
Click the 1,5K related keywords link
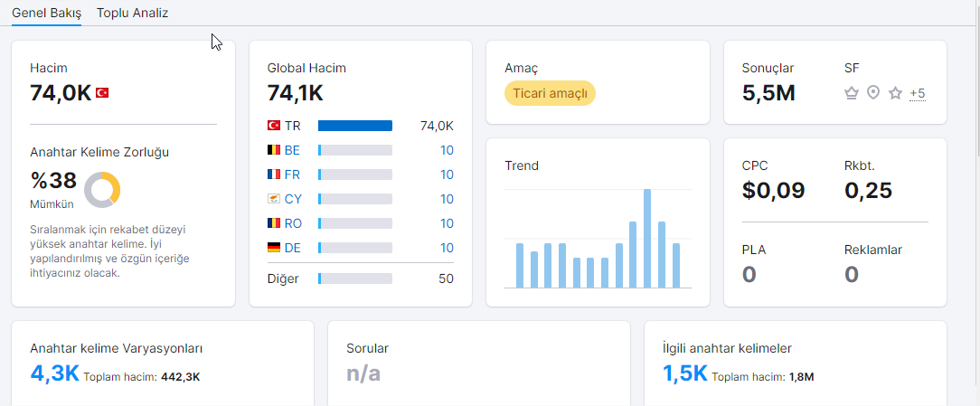tap(684, 373)
